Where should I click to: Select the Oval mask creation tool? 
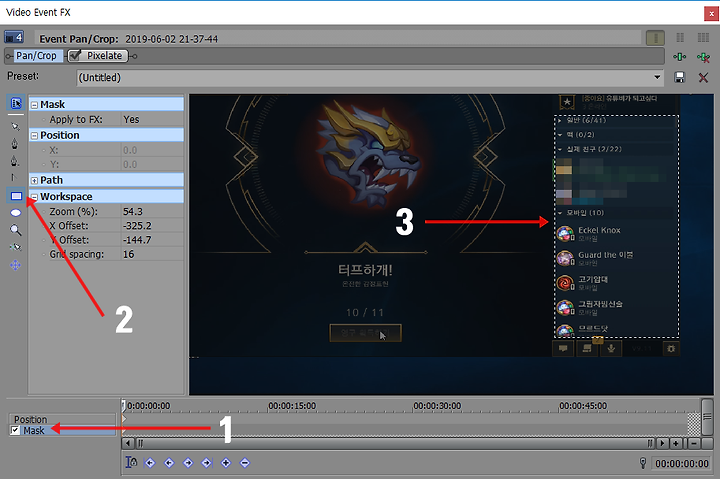[x=16, y=213]
